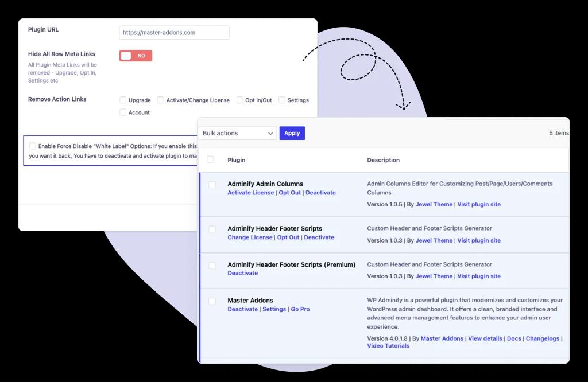Check the Activate/Change License checkbox
This screenshot has width=588, height=382.
pyautogui.click(x=161, y=100)
